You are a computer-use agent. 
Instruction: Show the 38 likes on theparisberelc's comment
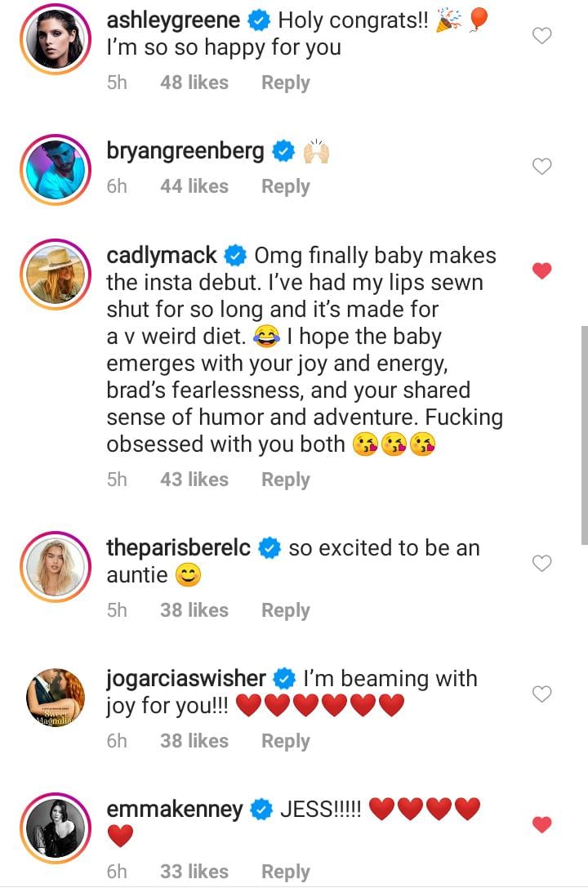[x=194, y=610]
